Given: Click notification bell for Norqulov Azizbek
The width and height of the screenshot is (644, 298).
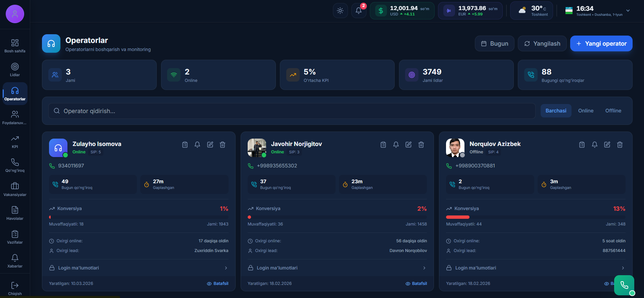Looking at the screenshot, I should 595,145.
